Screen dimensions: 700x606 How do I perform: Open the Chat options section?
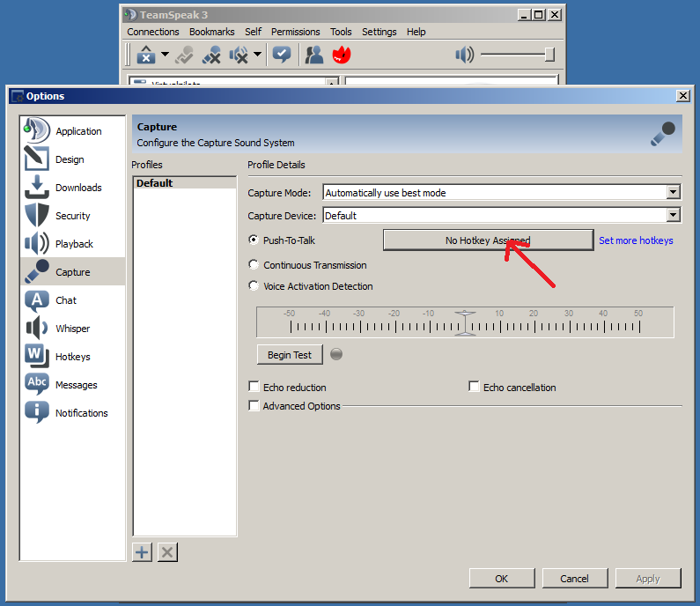coord(72,299)
